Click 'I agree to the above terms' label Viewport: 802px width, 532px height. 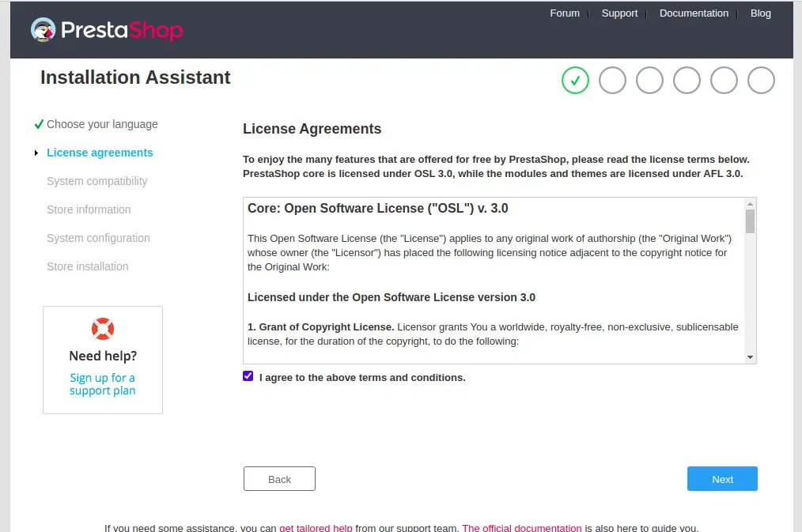pos(362,378)
